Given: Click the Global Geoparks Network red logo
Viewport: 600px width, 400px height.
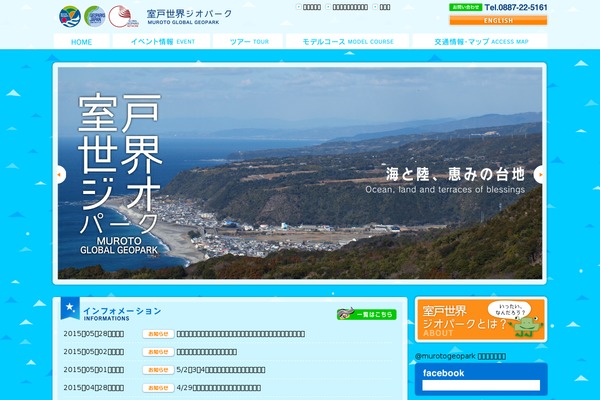Looking at the screenshot, I should (x=123, y=17).
